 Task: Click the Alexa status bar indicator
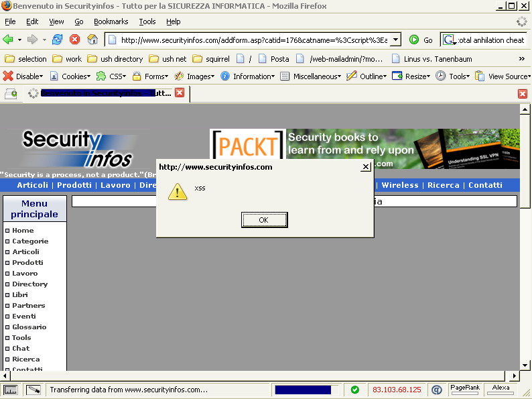(501, 389)
